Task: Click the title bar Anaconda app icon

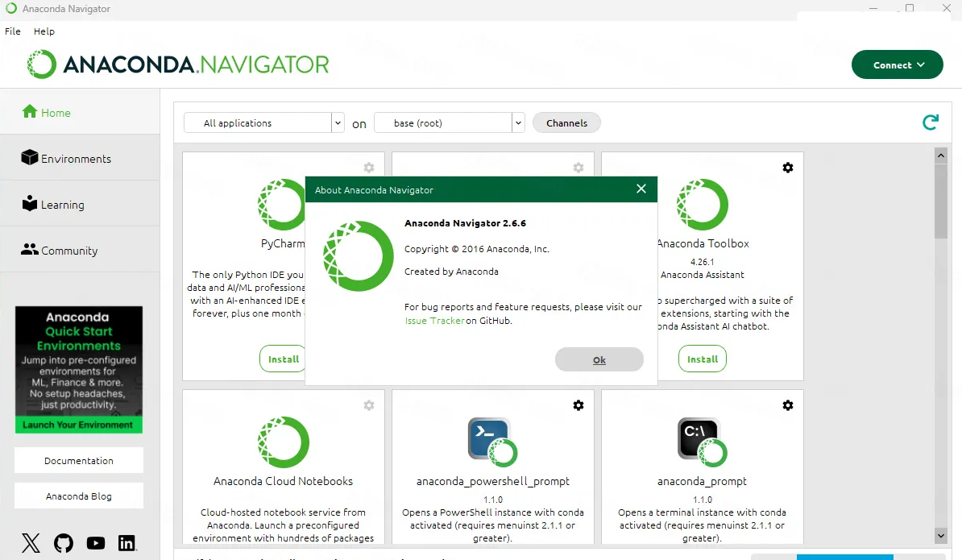Action: click(11, 9)
